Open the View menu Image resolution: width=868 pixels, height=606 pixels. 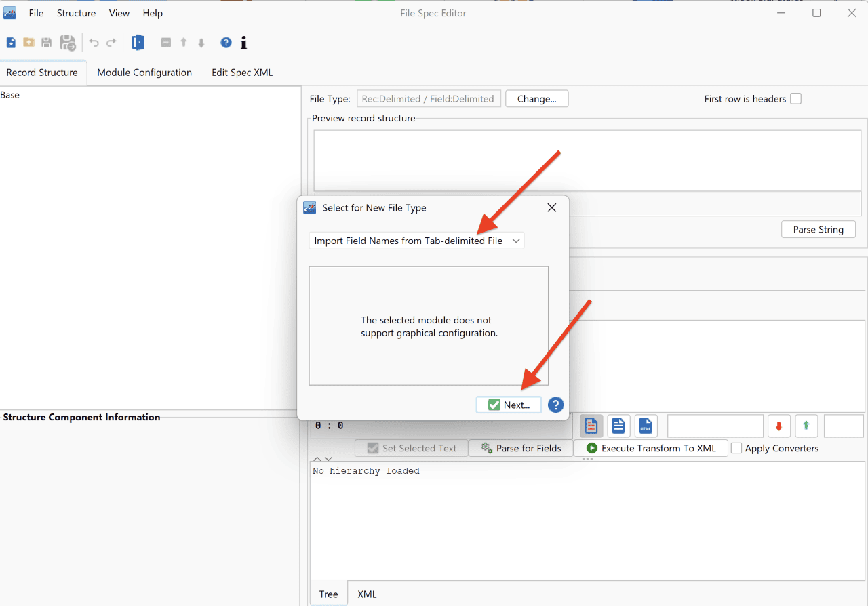pos(119,13)
